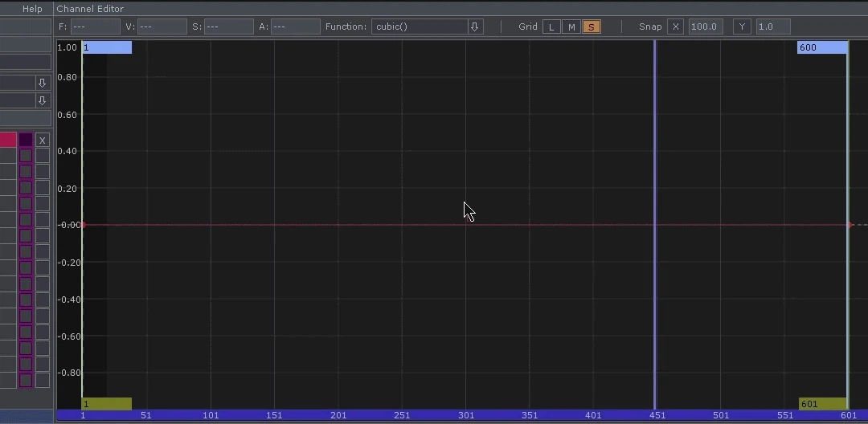Click frame 101 on the time ruler
Image resolution: width=868 pixels, height=424 pixels.
pos(211,416)
